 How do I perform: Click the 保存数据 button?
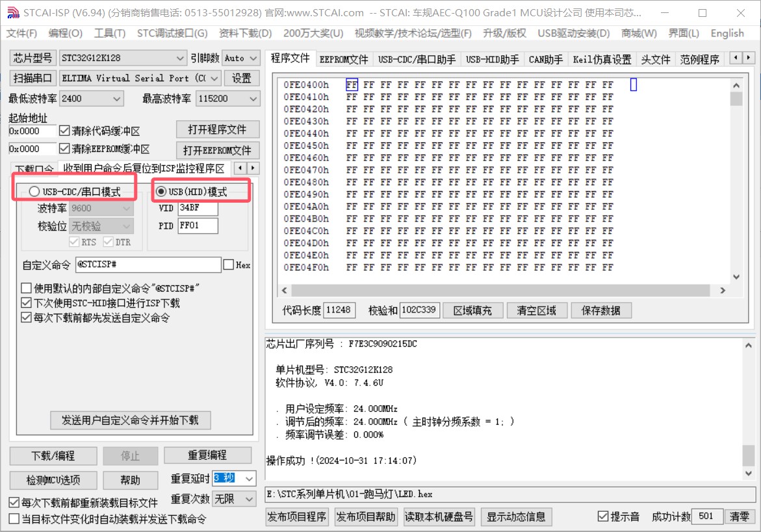coord(601,310)
